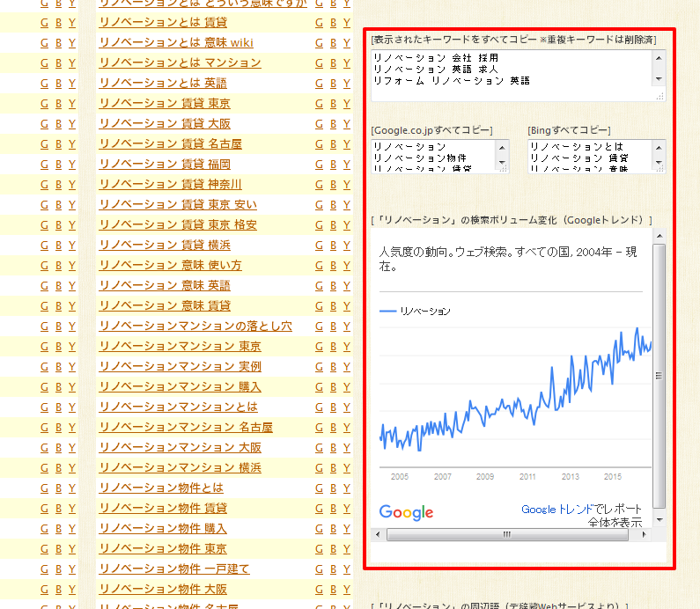Click up arrow of Bing text area scrollbar
Image resolution: width=700 pixels, height=609 pixels.
coord(659,147)
